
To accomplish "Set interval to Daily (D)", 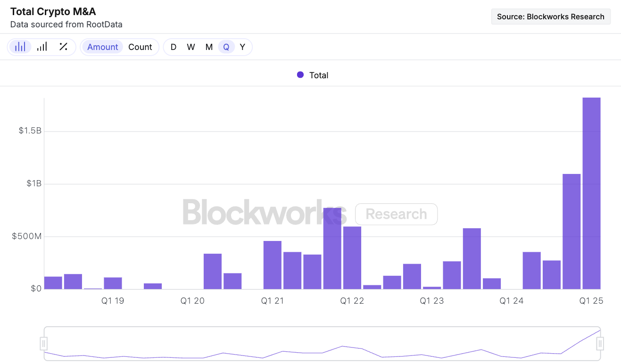I will coord(174,47).
